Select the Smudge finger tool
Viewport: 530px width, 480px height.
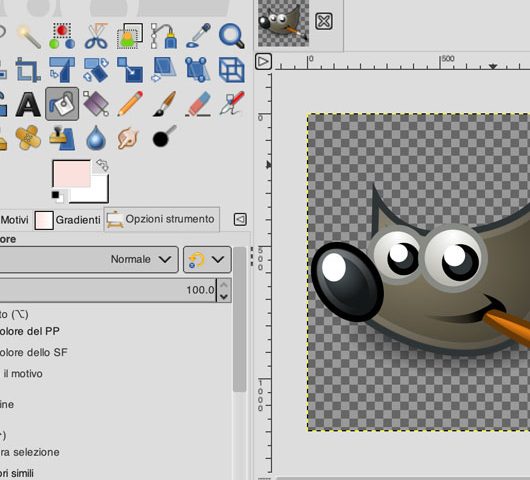[128, 138]
